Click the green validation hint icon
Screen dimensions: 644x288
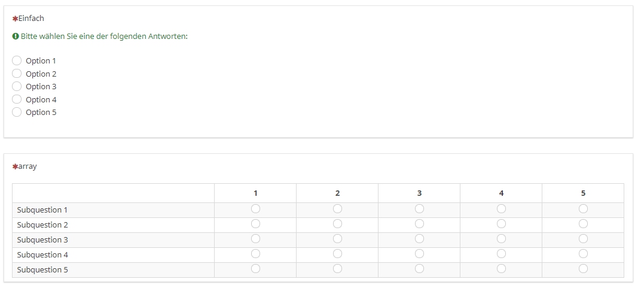pyautogui.click(x=16, y=37)
